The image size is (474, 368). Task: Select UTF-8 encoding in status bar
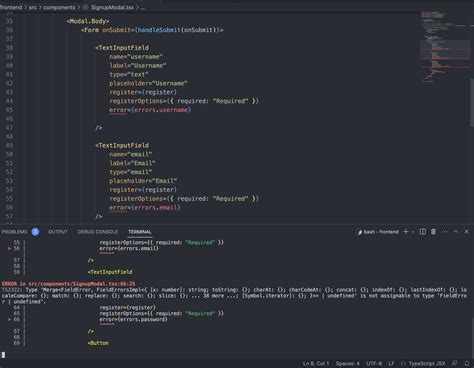pos(374,363)
